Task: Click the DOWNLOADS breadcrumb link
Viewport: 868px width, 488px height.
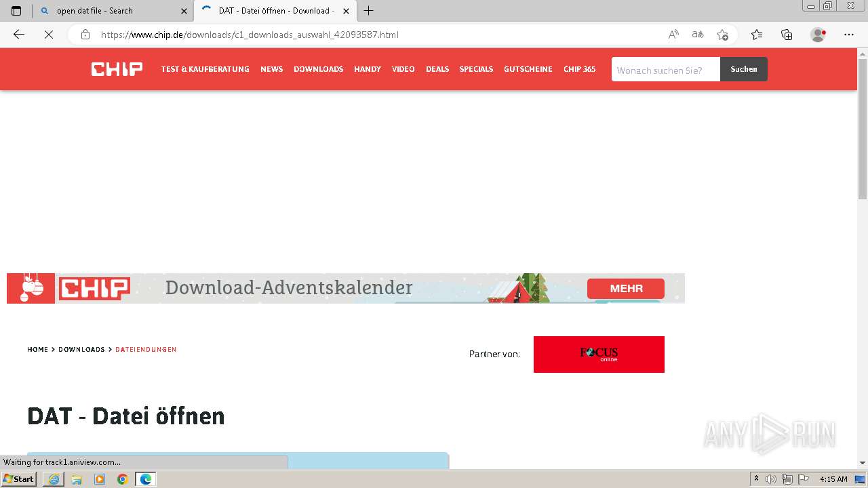Action: (x=81, y=350)
